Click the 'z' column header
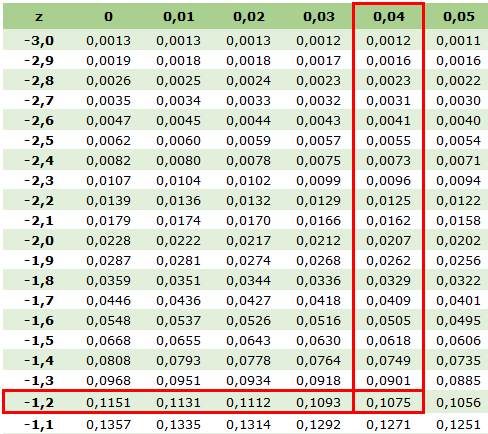488x434 pixels. 39,17
